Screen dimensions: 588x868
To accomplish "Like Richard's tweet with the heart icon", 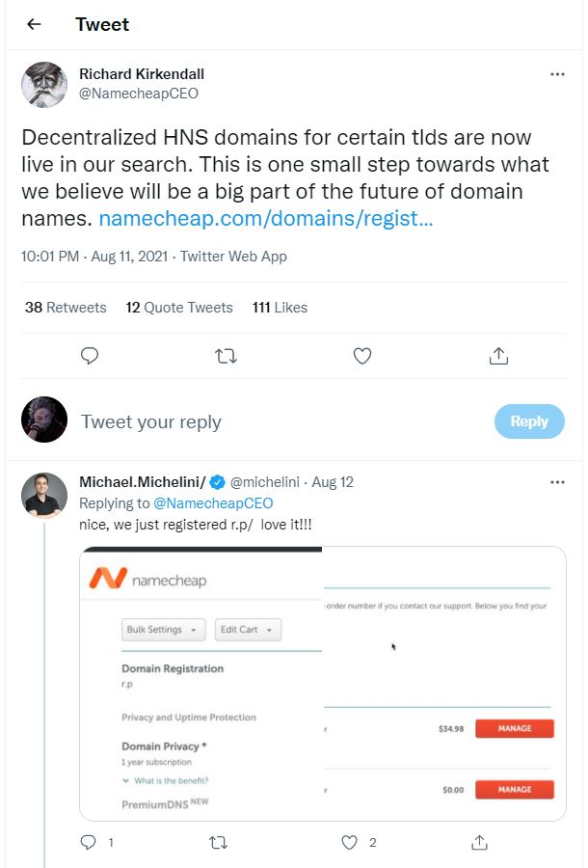I will [362, 355].
